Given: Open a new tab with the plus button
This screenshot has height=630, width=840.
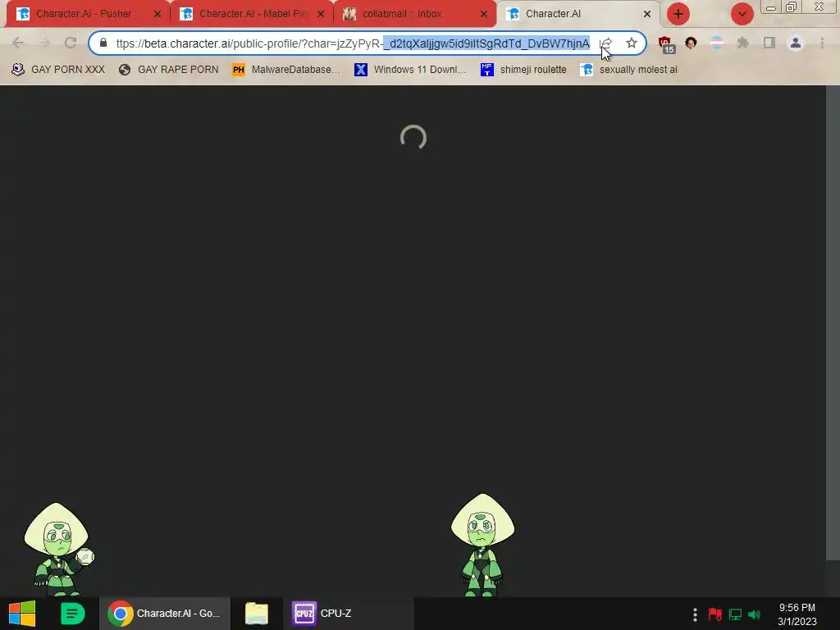Looking at the screenshot, I should (x=678, y=14).
